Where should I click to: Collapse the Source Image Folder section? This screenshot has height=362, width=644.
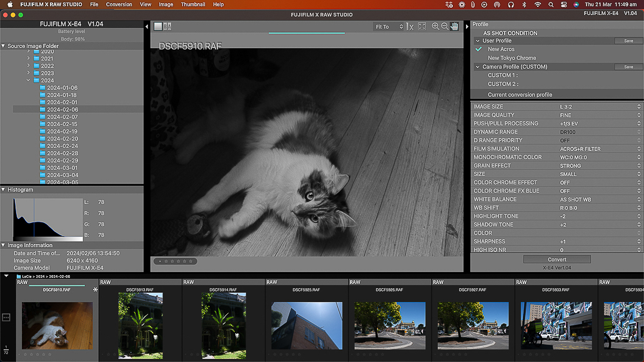click(x=3, y=46)
